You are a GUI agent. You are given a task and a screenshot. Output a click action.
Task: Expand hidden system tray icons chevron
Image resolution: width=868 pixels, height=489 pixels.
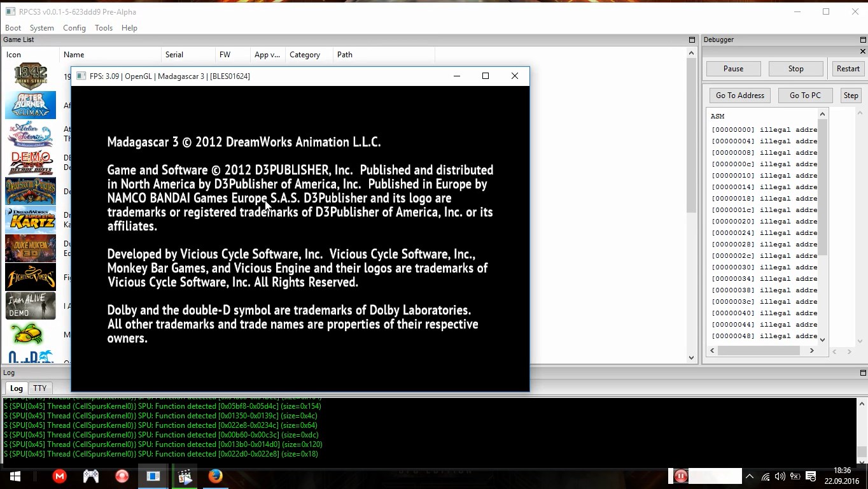[750, 476]
